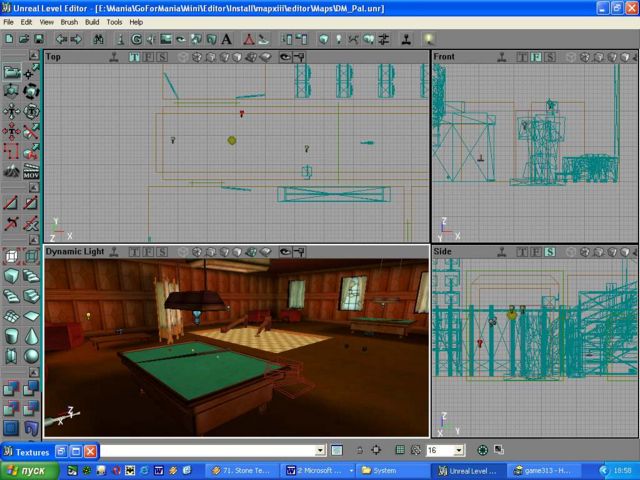
Task: Open the File menu
Action: [x=8, y=22]
